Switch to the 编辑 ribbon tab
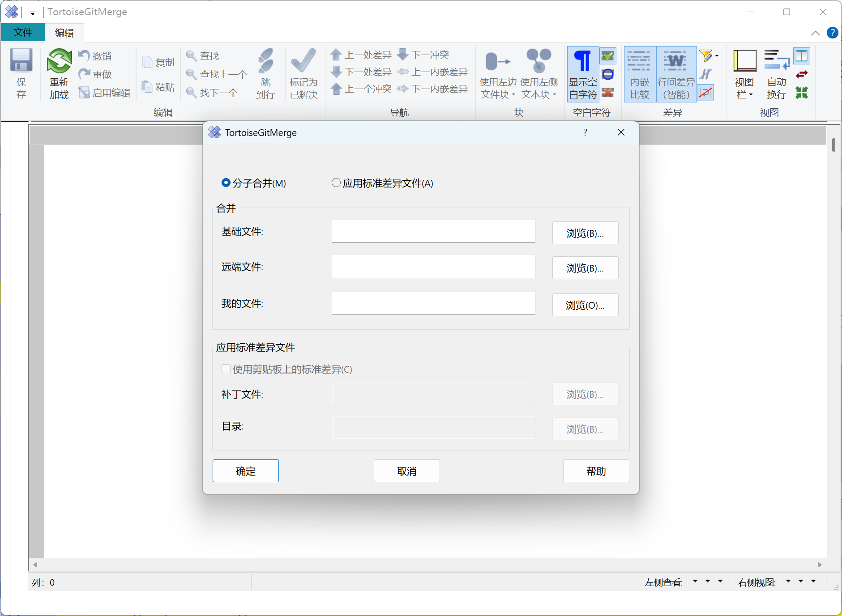The image size is (842, 616). tap(64, 33)
